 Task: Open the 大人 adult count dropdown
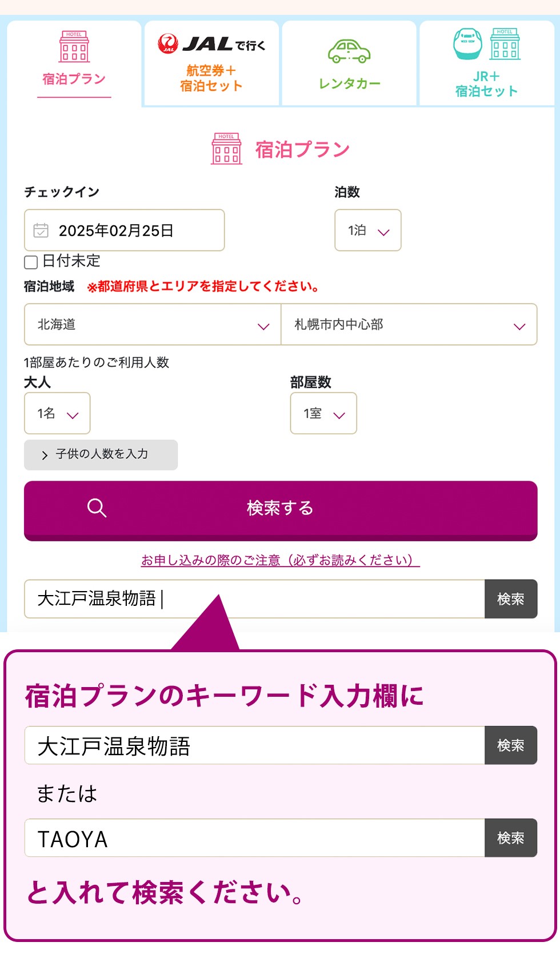[x=57, y=413]
